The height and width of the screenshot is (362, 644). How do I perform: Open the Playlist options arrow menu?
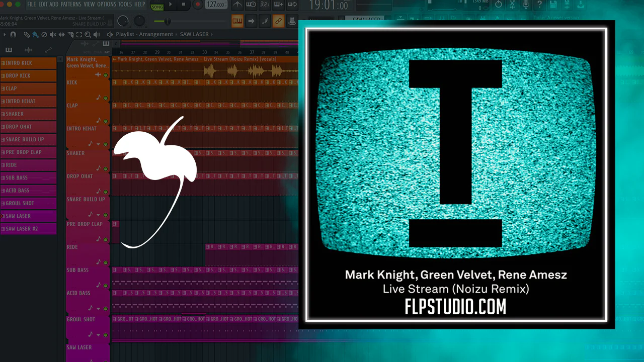pyautogui.click(x=5, y=35)
